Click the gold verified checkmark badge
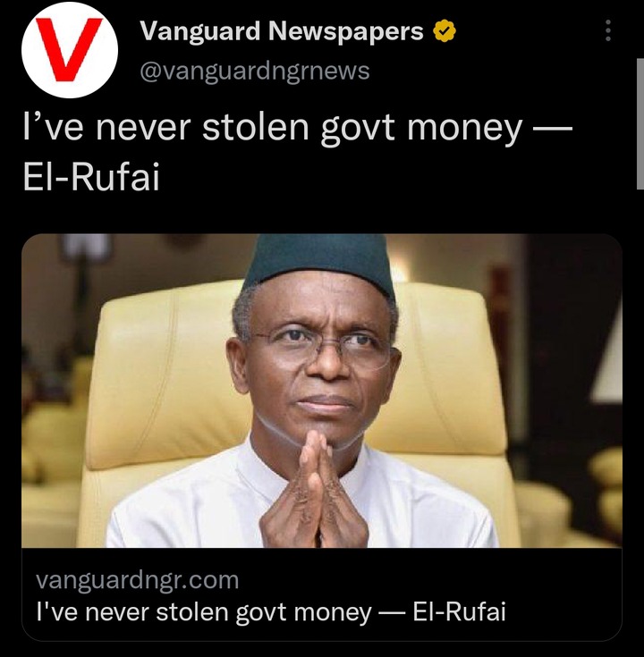Screen dimensions: 644x657 (444, 31)
